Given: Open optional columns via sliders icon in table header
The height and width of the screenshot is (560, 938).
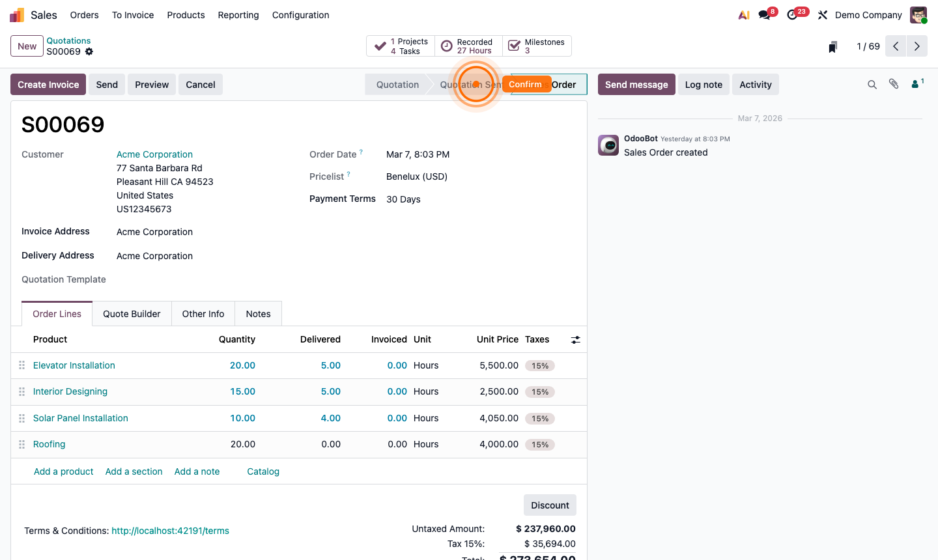Looking at the screenshot, I should pos(575,339).
